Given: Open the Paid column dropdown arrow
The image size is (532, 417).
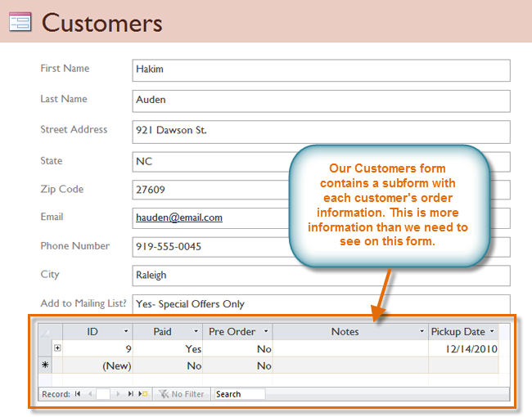Looking at the screenshot, I should (x=196, y=331).
